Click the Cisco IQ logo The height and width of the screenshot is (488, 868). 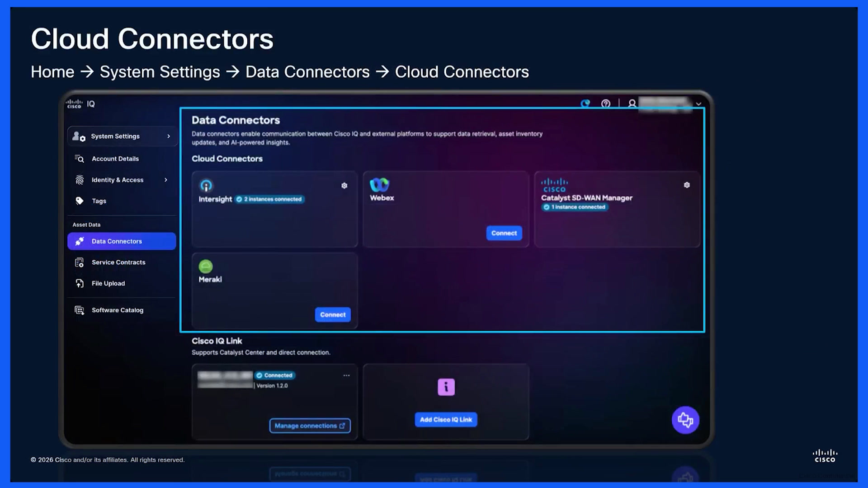80,104
